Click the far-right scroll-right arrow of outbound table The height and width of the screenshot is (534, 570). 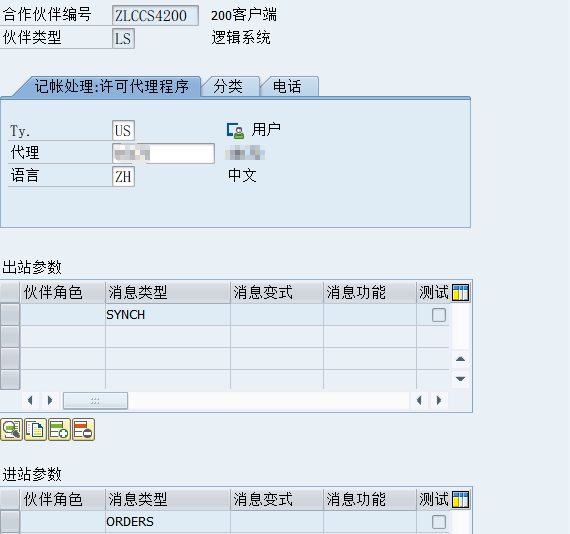click(x=439, y=401)
